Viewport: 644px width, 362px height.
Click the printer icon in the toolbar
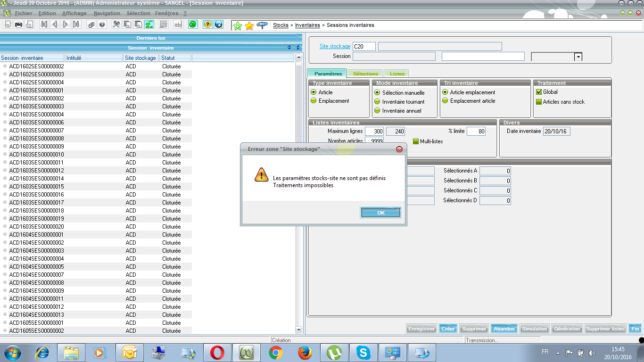18,25
